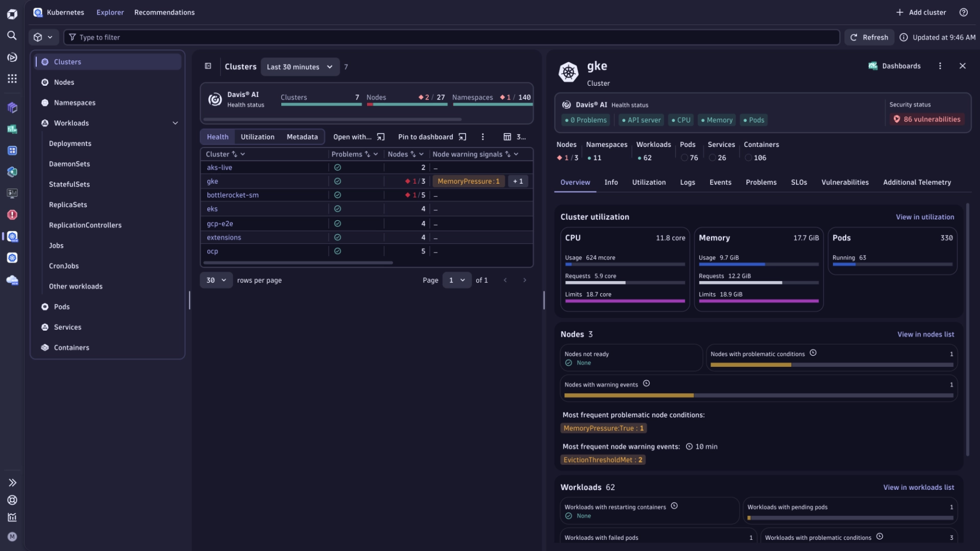Click clock icon beside warning events
980x551 pixels.
(x=646, y=383)
